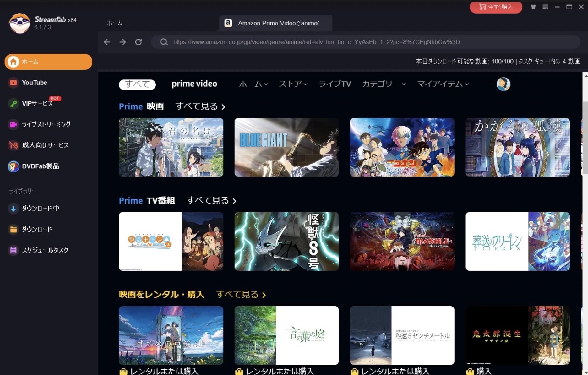Viewport: 588px width, 375px height.
Task: View all rental or purchase movies
Action: click(x=241, y=295)
